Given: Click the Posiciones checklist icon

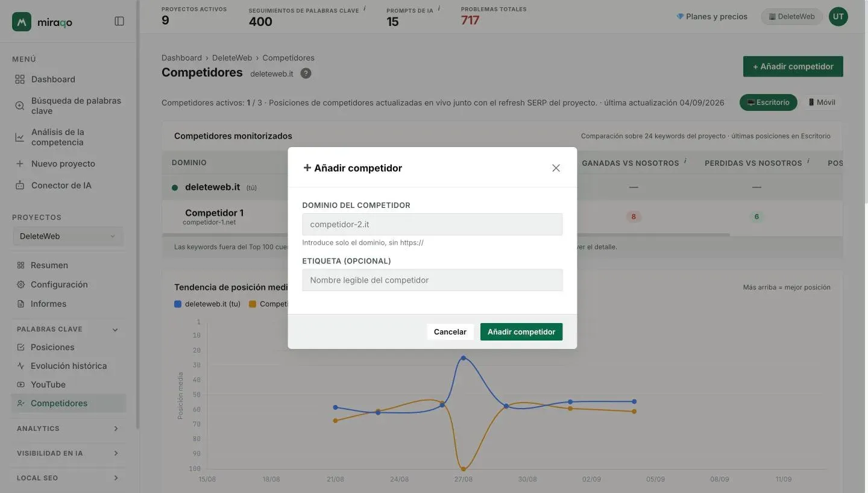Looking at the screenshot, I should [x=20, y=347].
